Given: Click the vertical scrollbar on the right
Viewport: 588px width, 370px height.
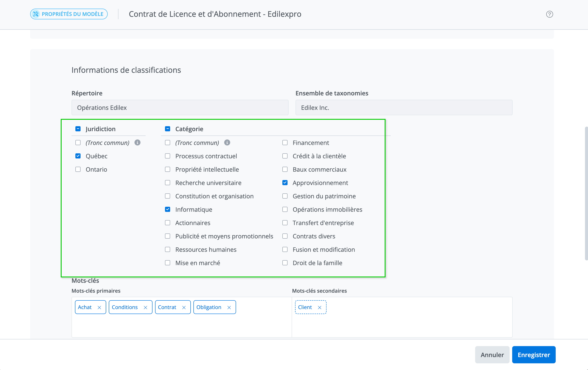Looking at the screenshot, I should [586, 193].
